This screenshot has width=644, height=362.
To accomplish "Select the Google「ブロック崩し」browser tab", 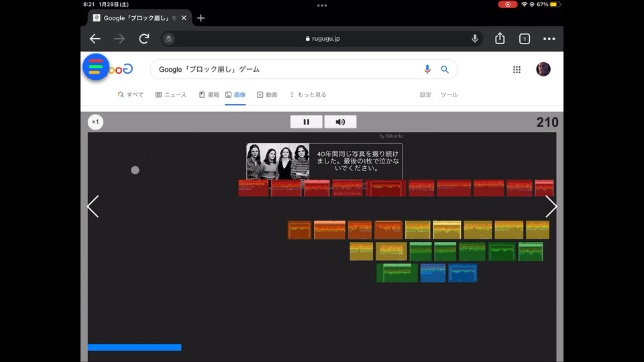I will (x=140, y=18).
